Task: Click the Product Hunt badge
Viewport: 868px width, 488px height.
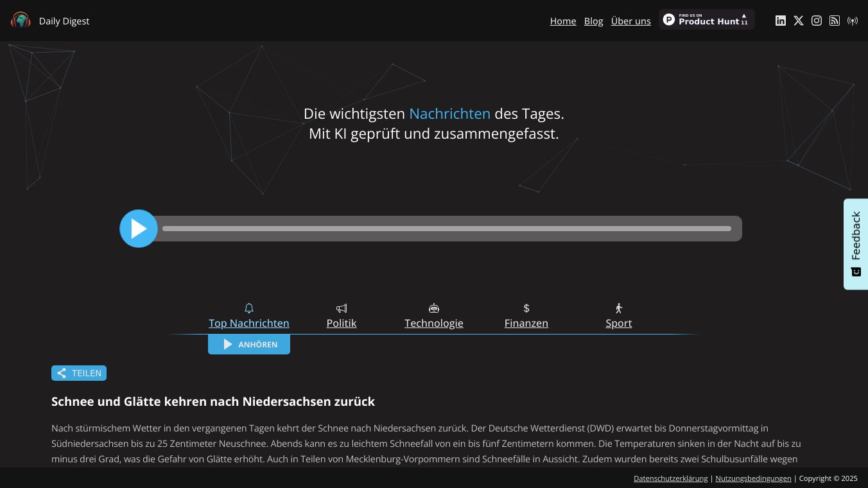Action: (707, 20)
